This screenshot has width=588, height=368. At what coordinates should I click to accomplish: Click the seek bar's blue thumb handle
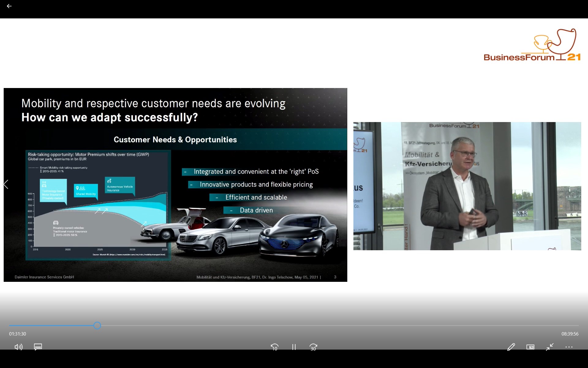click(x=97, y=326)
